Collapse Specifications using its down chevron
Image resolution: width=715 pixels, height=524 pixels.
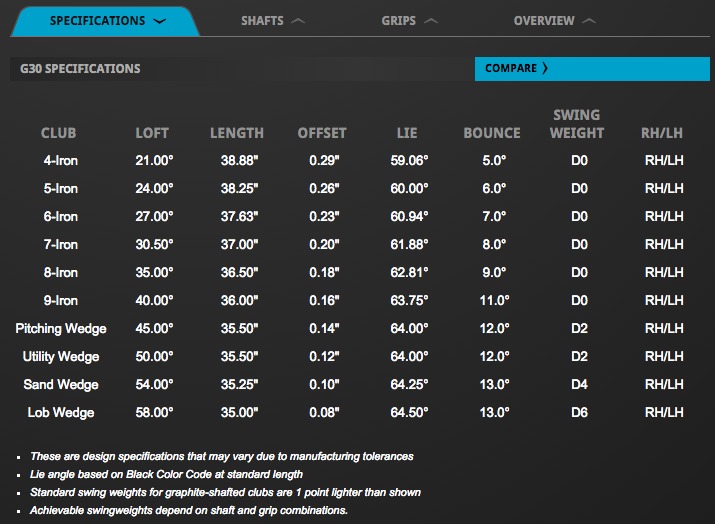160,21
